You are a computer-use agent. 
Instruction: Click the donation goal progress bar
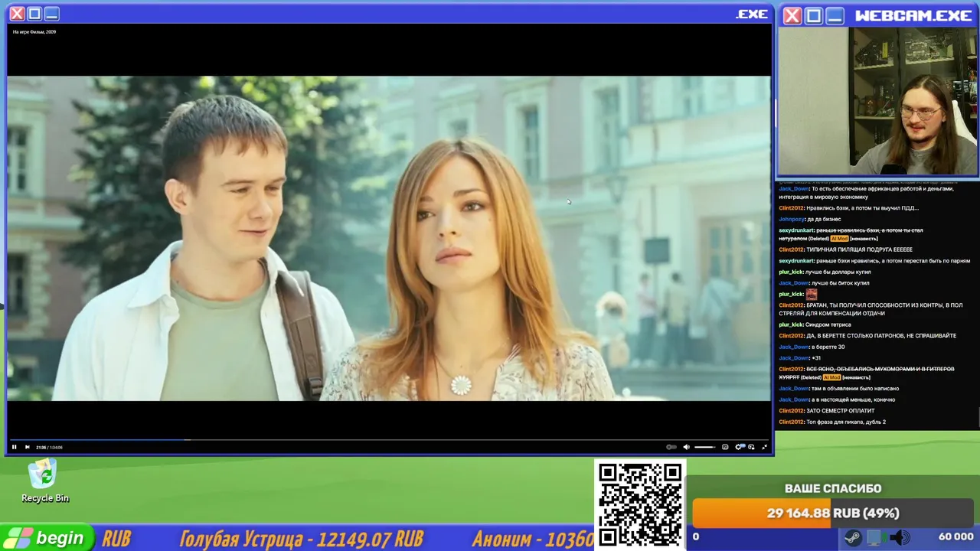coord(833,513)
